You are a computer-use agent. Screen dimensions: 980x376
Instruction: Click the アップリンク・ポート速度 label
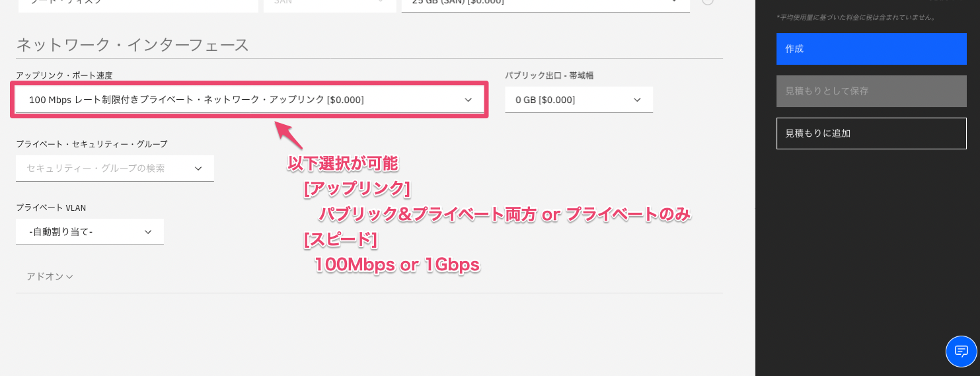tap(64, 75)
